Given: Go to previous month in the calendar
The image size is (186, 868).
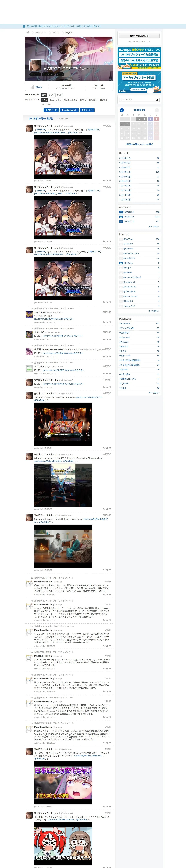Looking at the screenshot, I should point(122,110).
